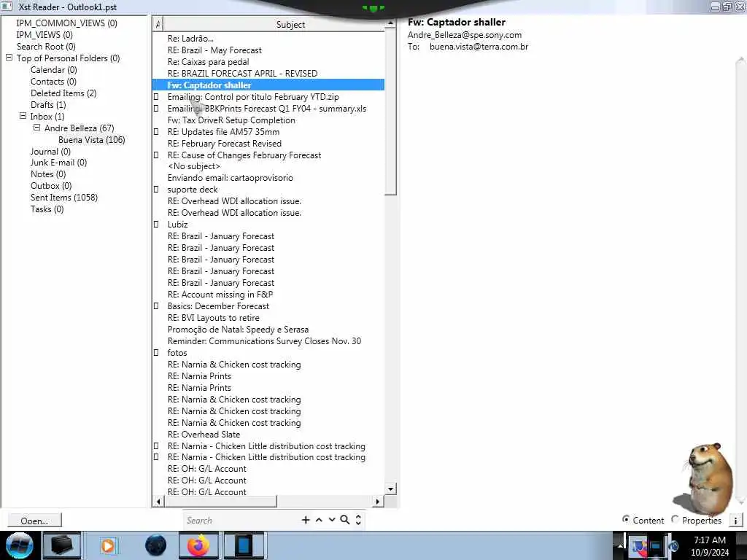Click the up-down arrows icon beside search
This screenshot has width=747, height=560.
pyautogui.click(x=358, y=520)
